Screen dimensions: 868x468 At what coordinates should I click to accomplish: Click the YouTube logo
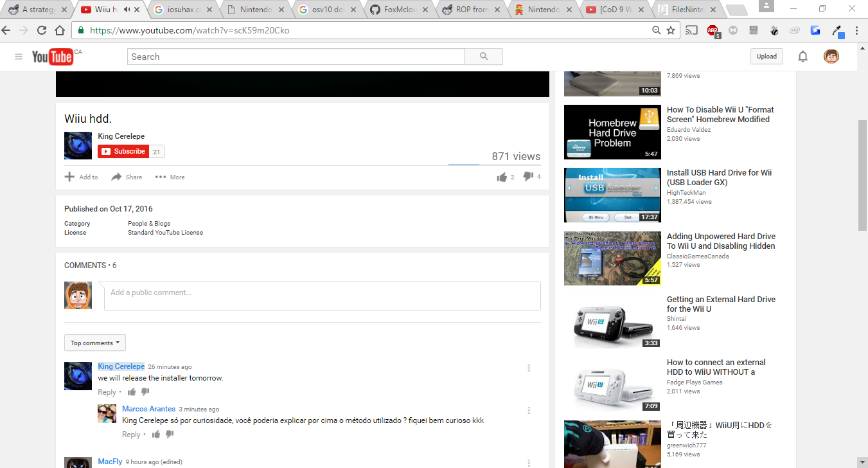click(53, 57)
